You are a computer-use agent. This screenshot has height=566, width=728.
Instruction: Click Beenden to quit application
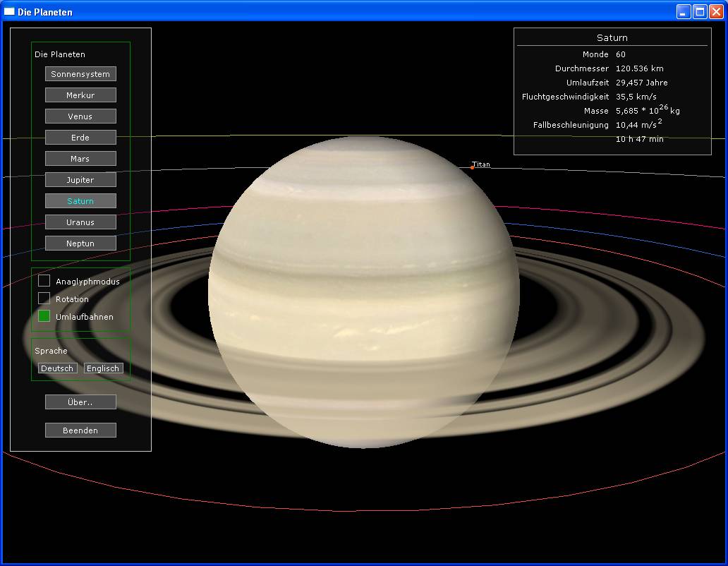[80, 430]
